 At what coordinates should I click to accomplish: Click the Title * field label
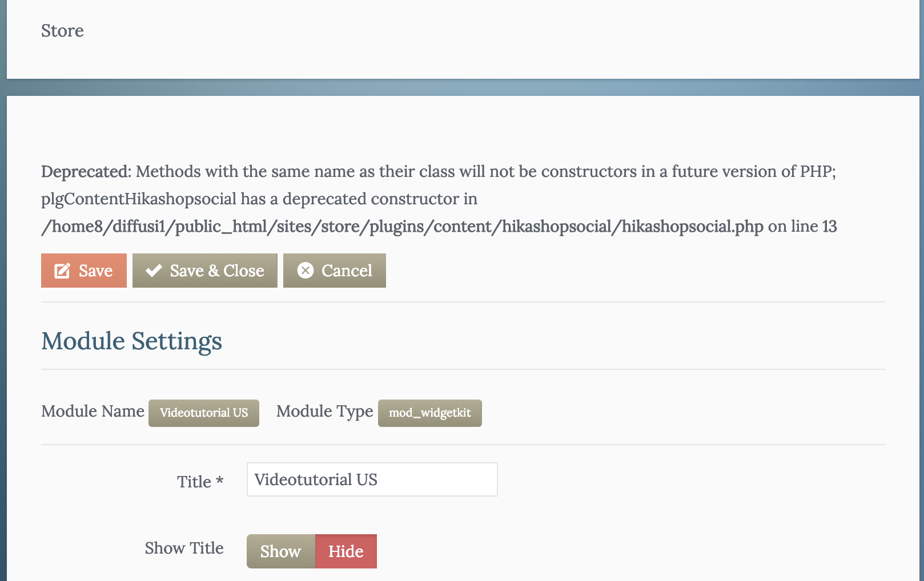[200, 482]
